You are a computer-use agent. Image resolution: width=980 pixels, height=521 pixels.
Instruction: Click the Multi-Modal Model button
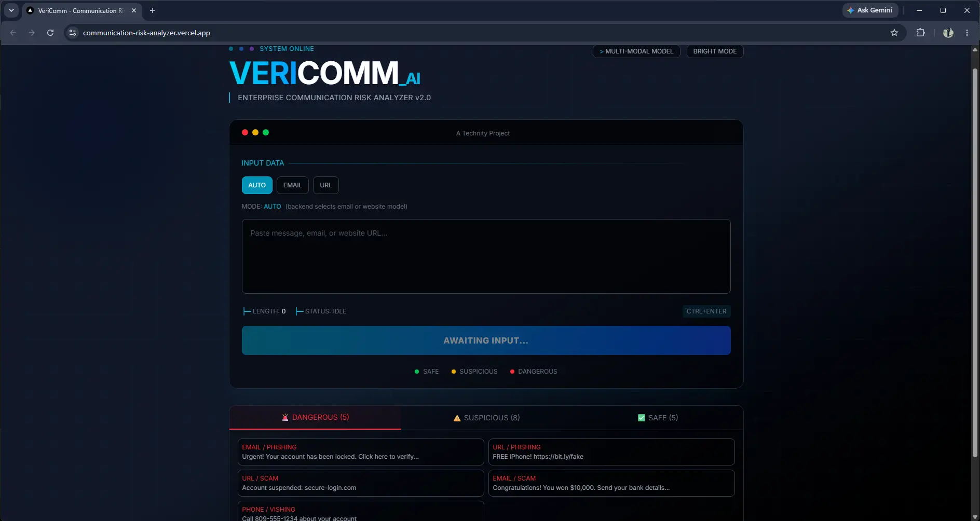coord(636,51)
